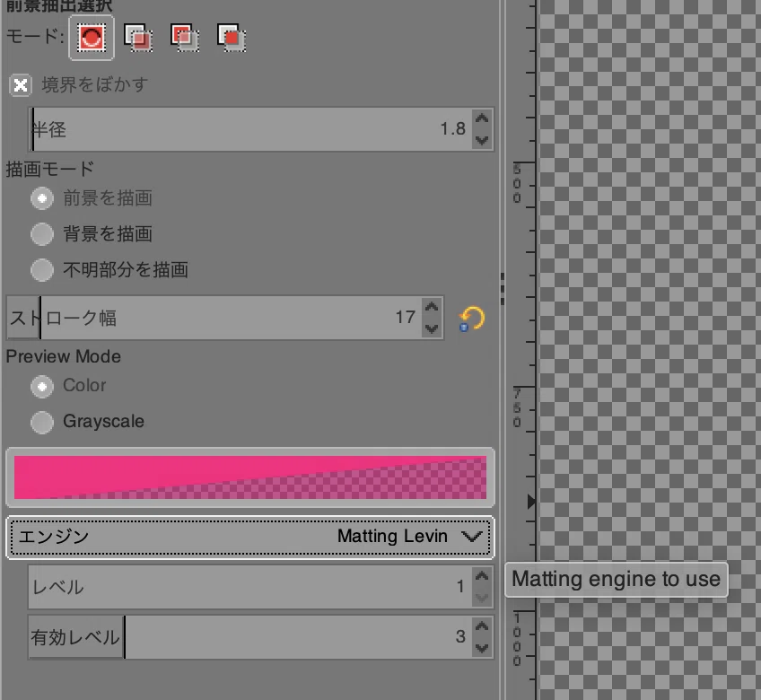Increase 有効レベル value

(x=482, y=626)
